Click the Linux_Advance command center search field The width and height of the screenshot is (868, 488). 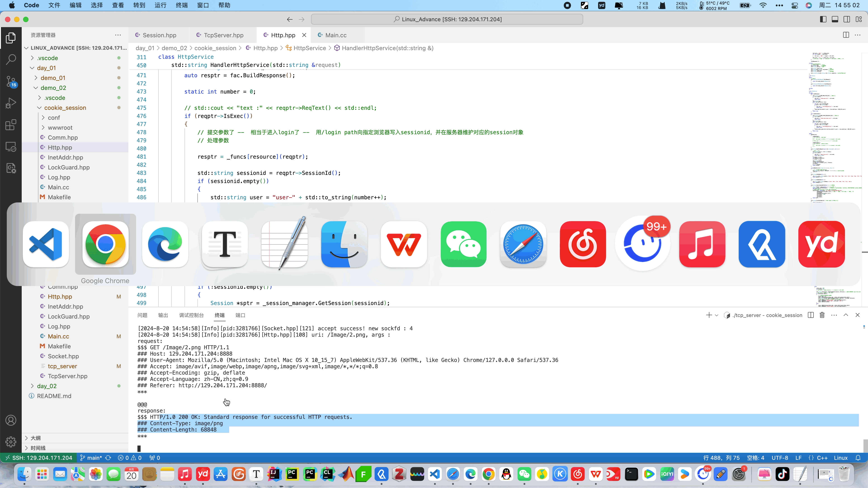pos(447,19)
